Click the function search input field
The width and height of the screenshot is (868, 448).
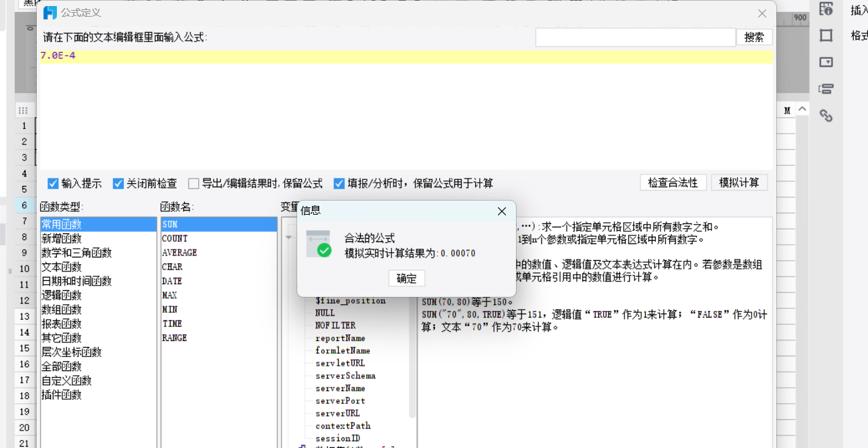pyautogui.click(x=635, y=37)
